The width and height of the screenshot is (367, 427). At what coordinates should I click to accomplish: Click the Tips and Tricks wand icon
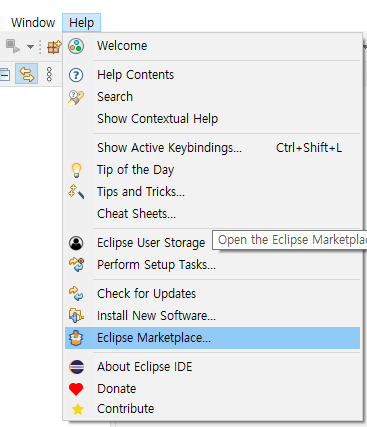pos(76,192)
